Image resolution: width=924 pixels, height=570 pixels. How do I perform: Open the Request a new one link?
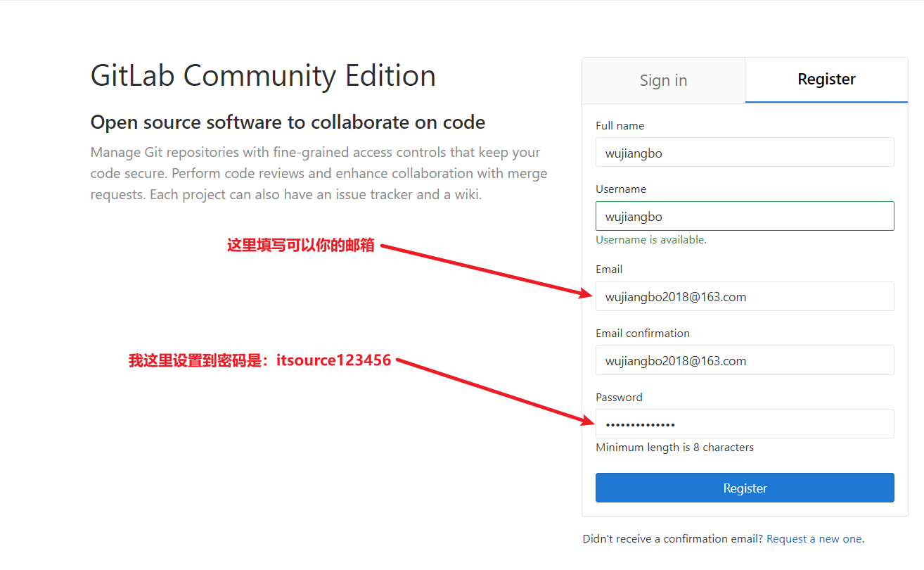click(814, 539)
